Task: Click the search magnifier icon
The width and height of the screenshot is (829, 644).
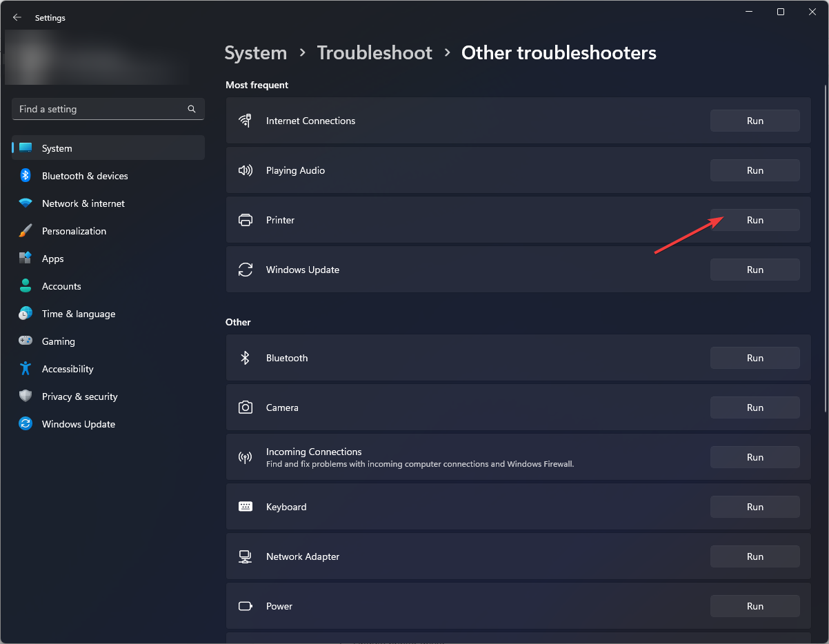Action: [192, 109]
